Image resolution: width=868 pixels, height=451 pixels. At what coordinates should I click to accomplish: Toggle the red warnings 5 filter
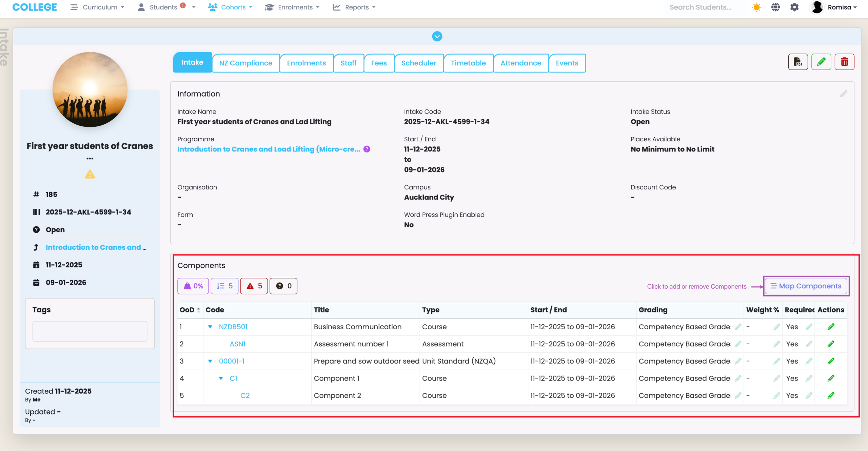point(254,286)
